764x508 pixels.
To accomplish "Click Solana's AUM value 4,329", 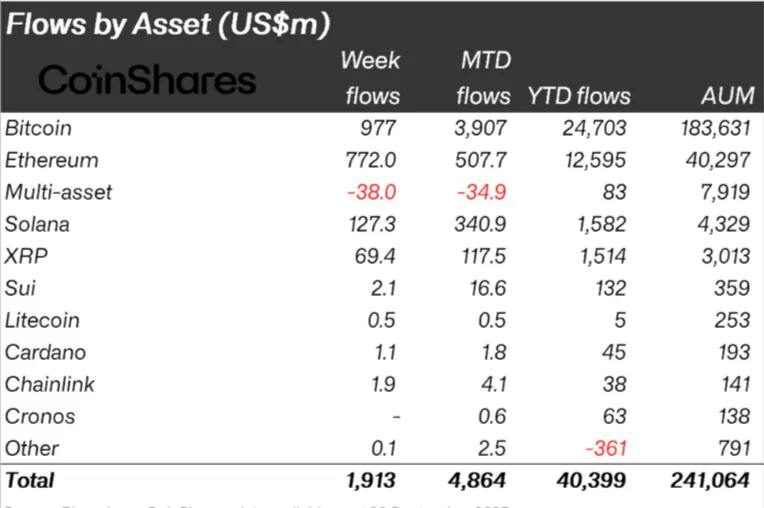I will tap(724, 224).
